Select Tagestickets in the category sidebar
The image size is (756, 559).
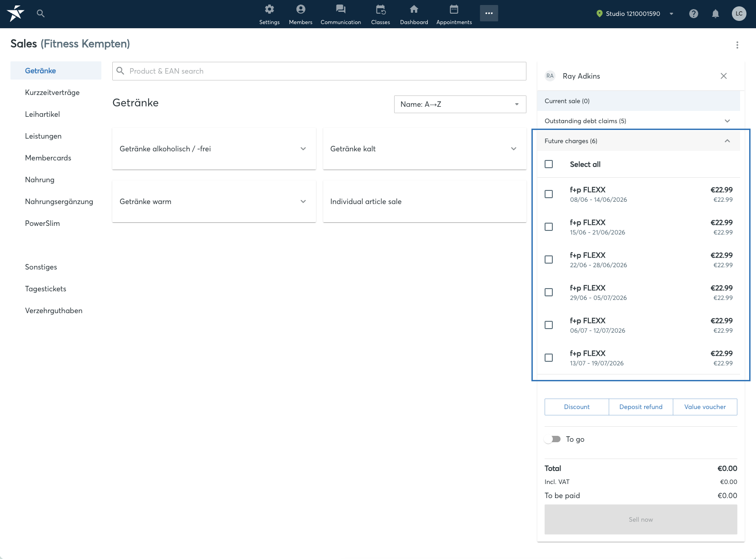click(45, 289)
